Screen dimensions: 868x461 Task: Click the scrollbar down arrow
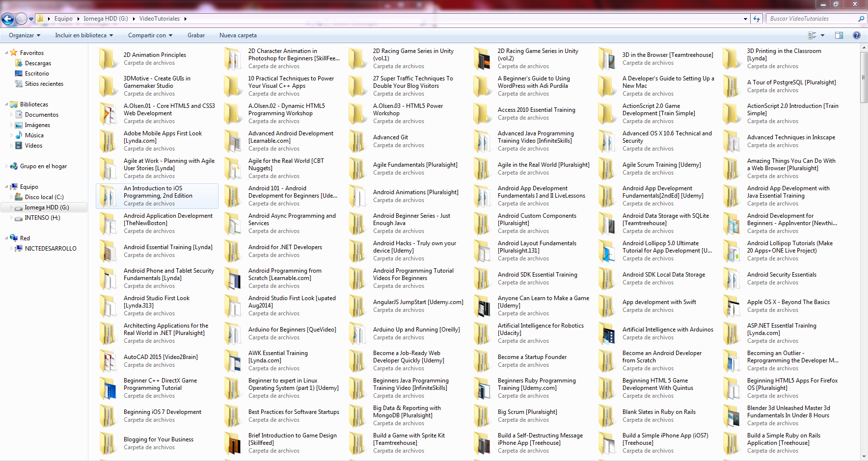click(x=864, y=457)
